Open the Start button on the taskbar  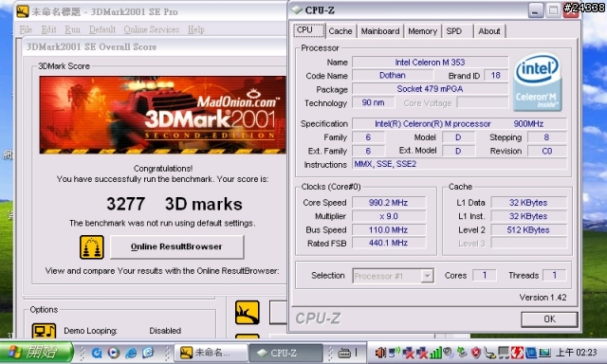point(37,353)
